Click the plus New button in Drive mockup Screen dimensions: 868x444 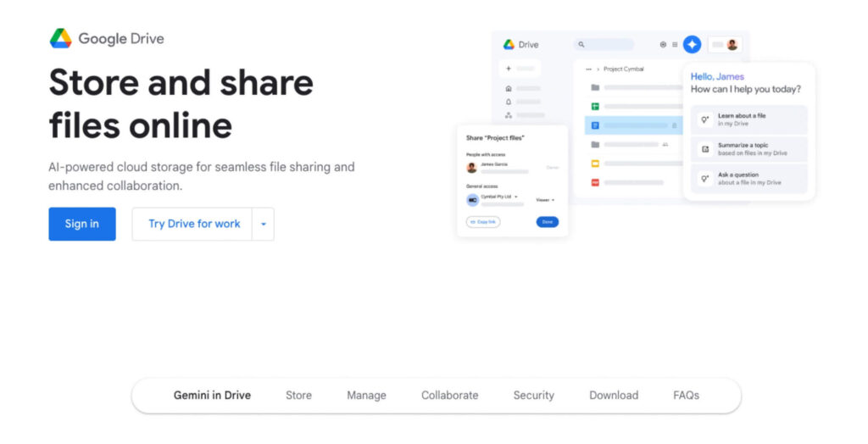520,69
